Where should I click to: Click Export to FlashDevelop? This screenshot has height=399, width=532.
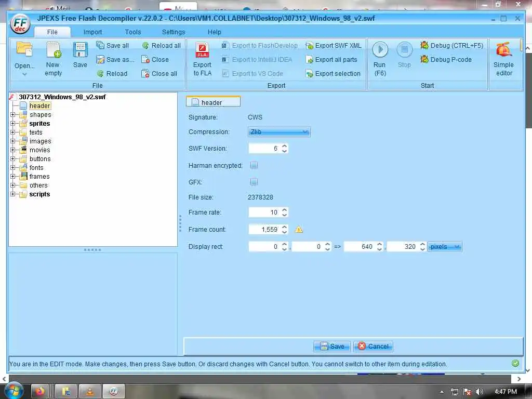pos(260,46)
